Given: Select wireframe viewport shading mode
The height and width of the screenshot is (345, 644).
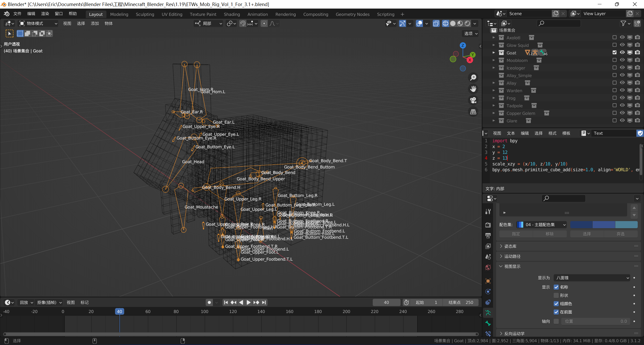Looking at the screenshot, I should pyautogui.click(x=445, y=23).
